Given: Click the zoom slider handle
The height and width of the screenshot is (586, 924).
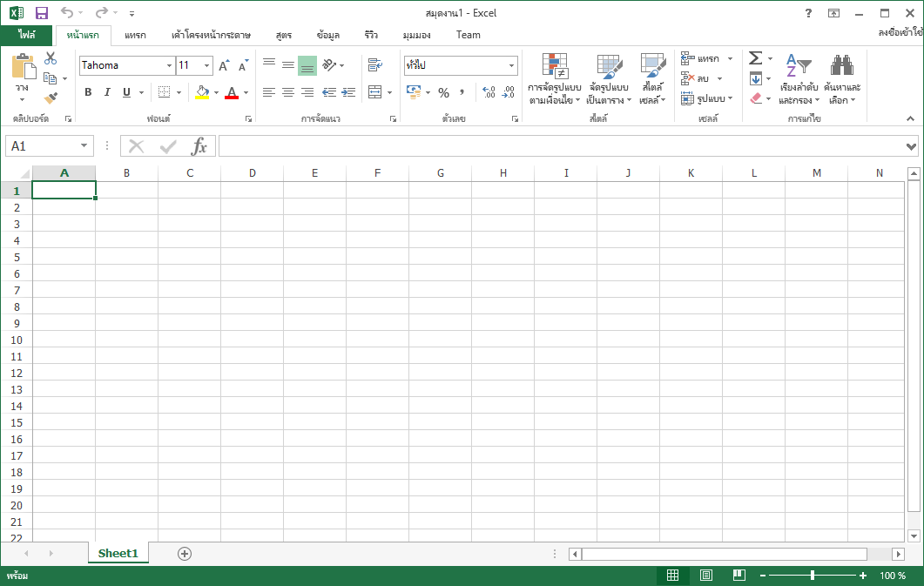Looking at the screenshot, I should click(812, 576).
